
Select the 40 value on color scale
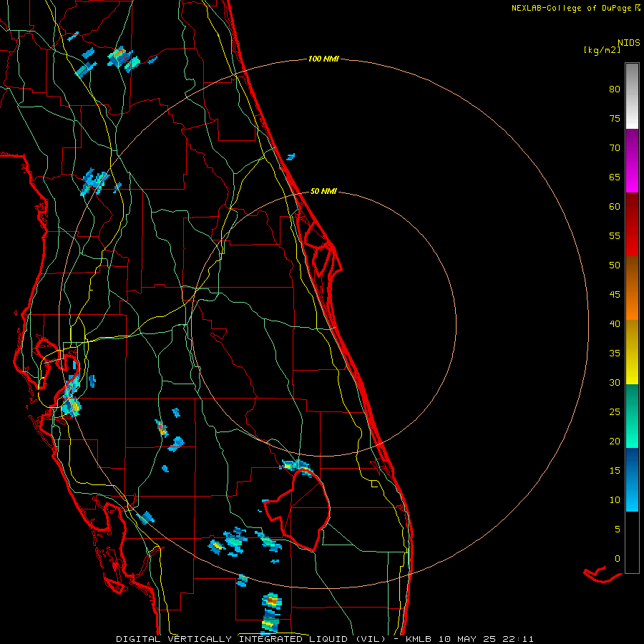(x=615, y=324)
